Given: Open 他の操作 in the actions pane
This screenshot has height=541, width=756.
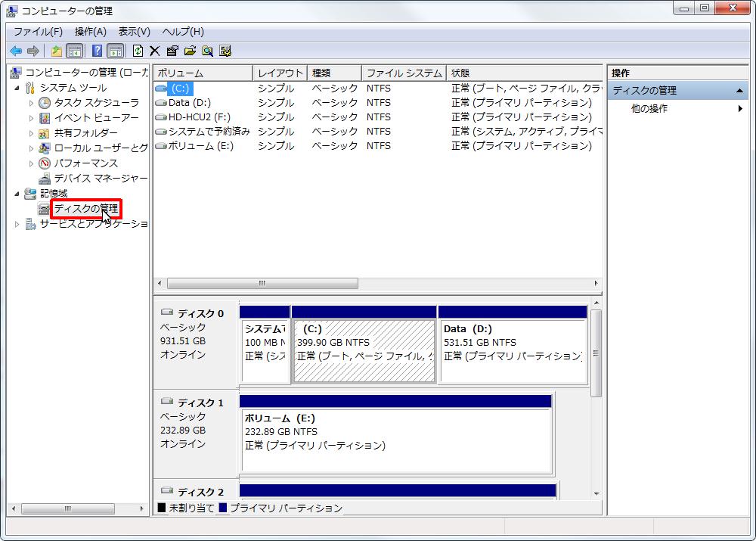Looking at the screenshot, I should click(650, 107).
